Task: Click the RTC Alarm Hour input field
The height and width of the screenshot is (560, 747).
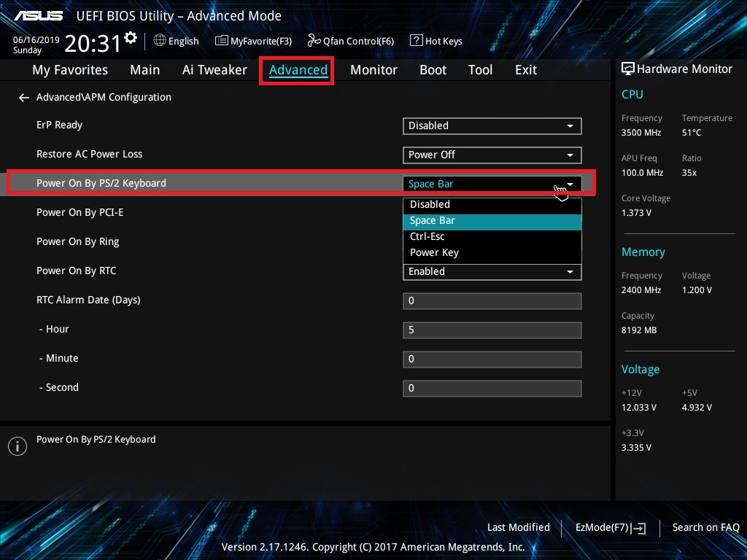Action: (x=492, y=330)
